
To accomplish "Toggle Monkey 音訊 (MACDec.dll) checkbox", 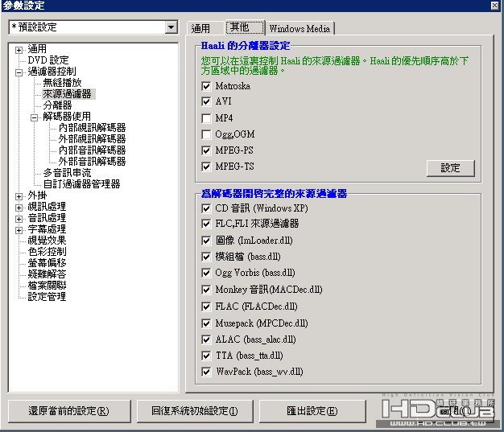I will point(206,290).
